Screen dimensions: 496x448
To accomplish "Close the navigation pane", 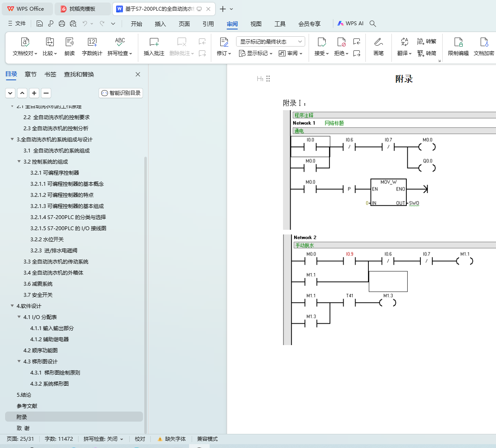I will click(x=138, y=74).
